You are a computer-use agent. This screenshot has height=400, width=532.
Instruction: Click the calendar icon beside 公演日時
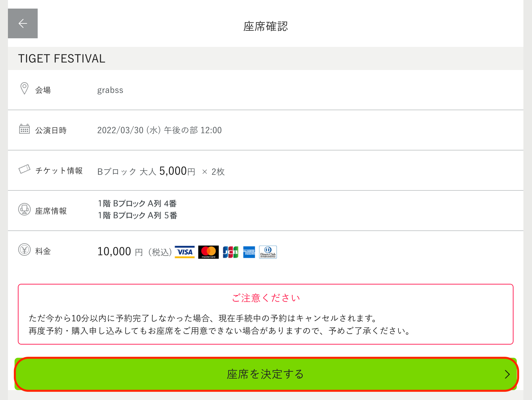[x=24, y=129]
